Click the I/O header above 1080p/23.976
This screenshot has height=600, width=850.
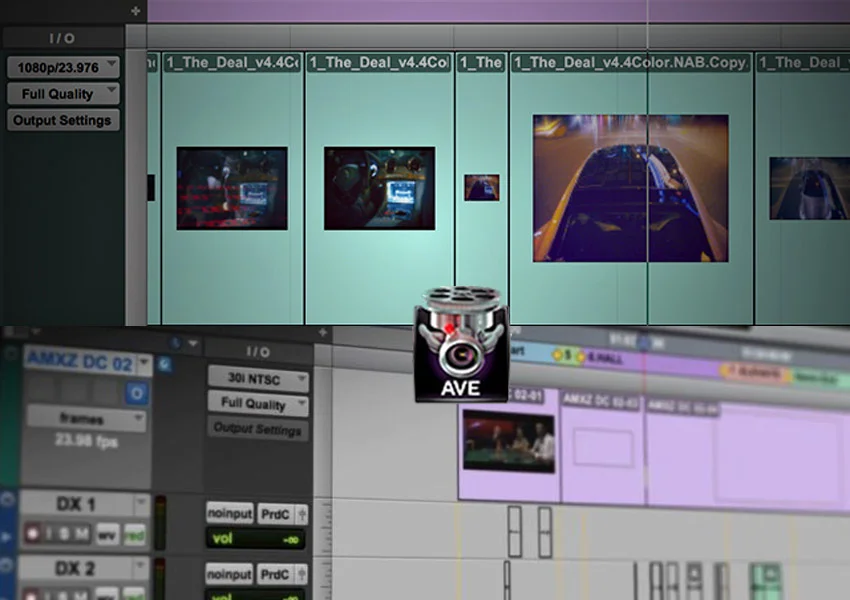(x=62, y=38)
